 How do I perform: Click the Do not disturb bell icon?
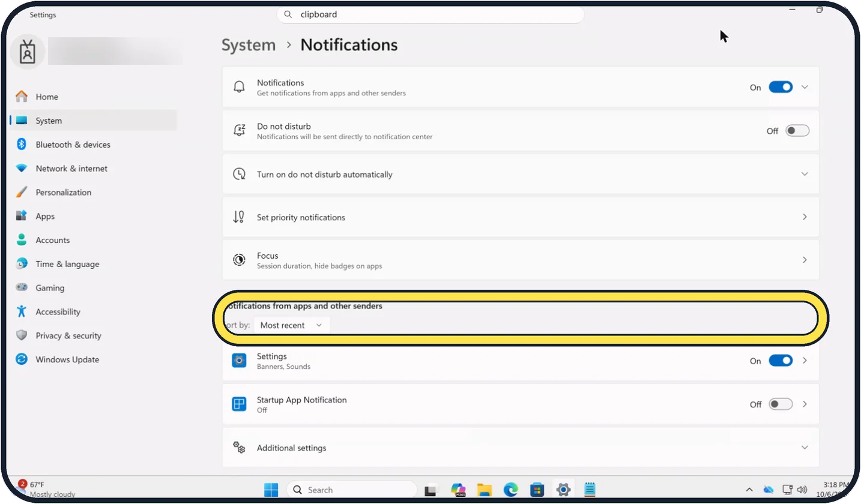239,131
